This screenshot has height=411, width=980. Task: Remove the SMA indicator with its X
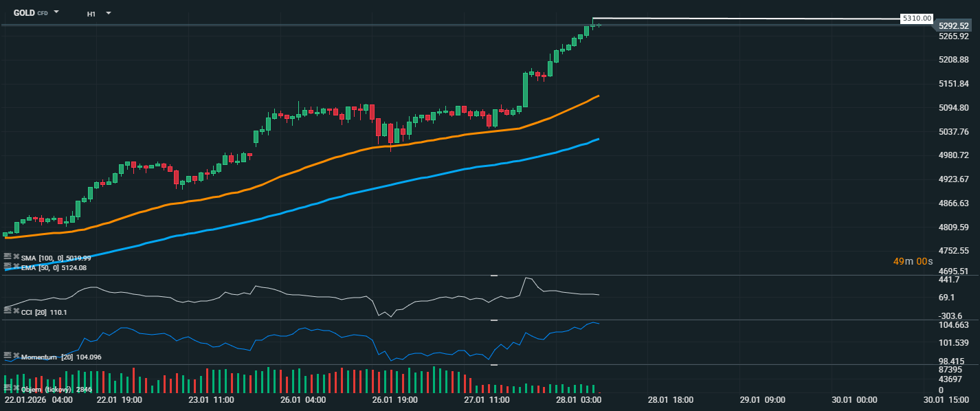point(16,256)
